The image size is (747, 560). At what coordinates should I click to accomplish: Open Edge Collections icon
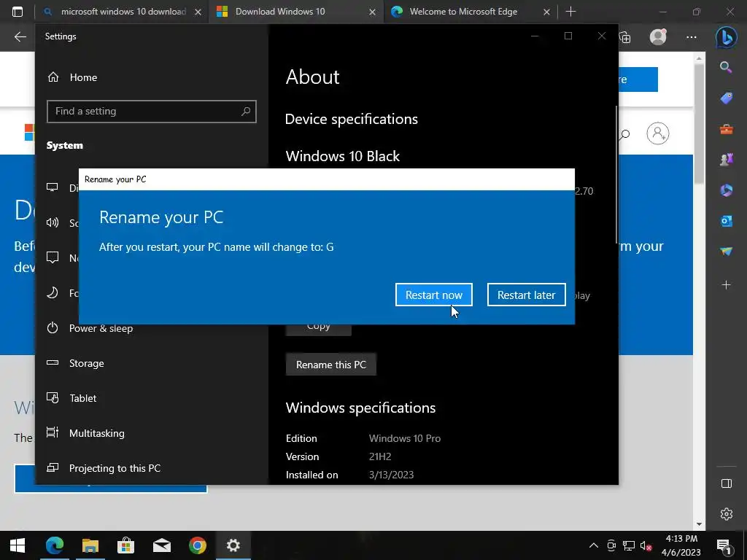pyautogui.click(x=625, y=37)
